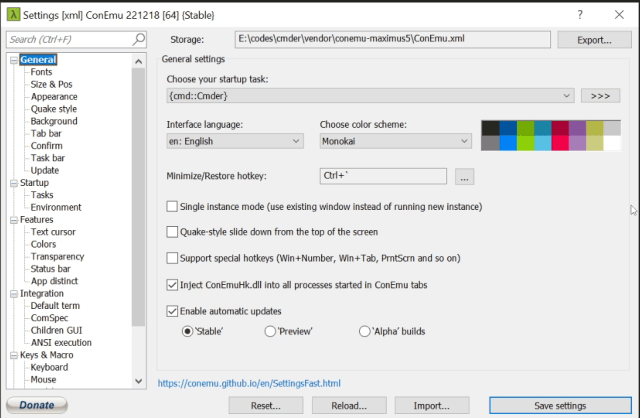Open the Colors settings page
640x418 pixels.
pyautogui.click(x=43, y=244)
